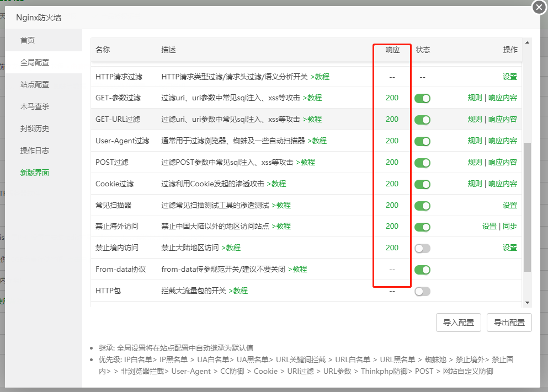Toggle the GET-参数过滤 switch
The width and height of the screenshot is (548, 392).
point(422,99)
